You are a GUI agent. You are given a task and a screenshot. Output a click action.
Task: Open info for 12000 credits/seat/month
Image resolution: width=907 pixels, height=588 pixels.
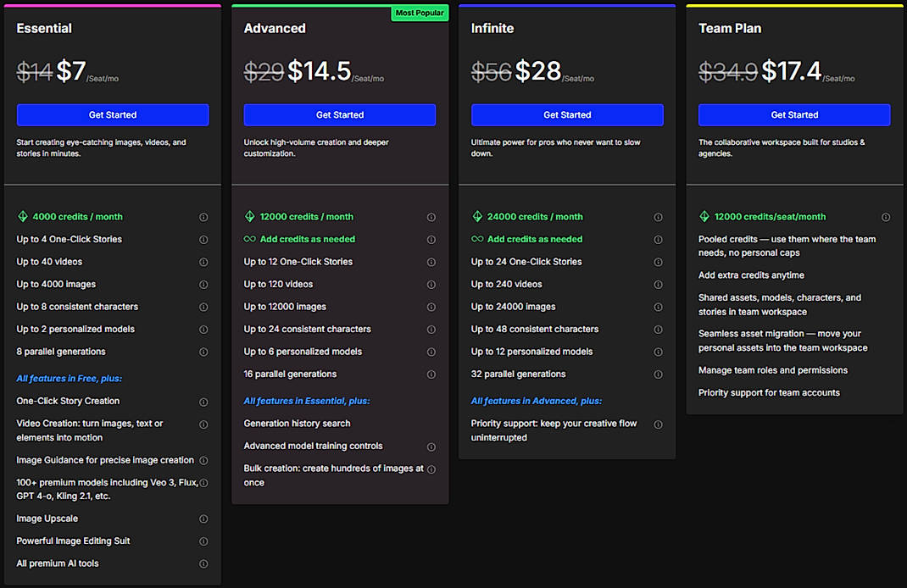(x=886, y=218)
